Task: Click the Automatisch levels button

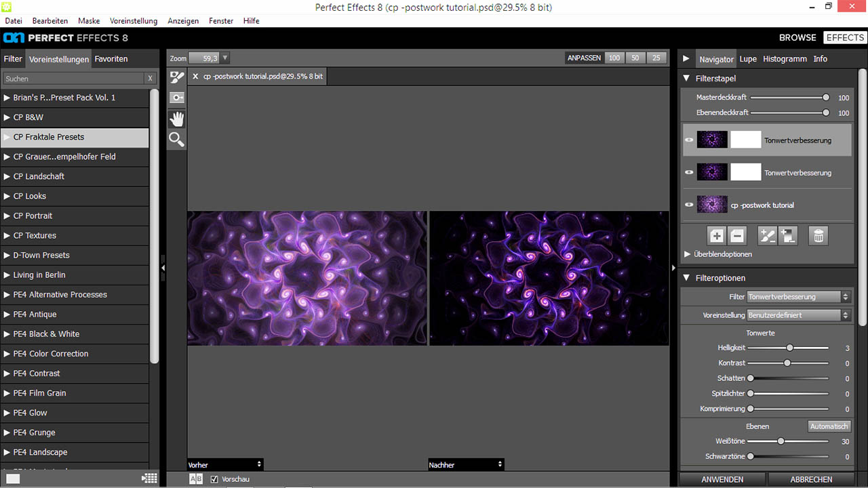Action: click(829, 426)
